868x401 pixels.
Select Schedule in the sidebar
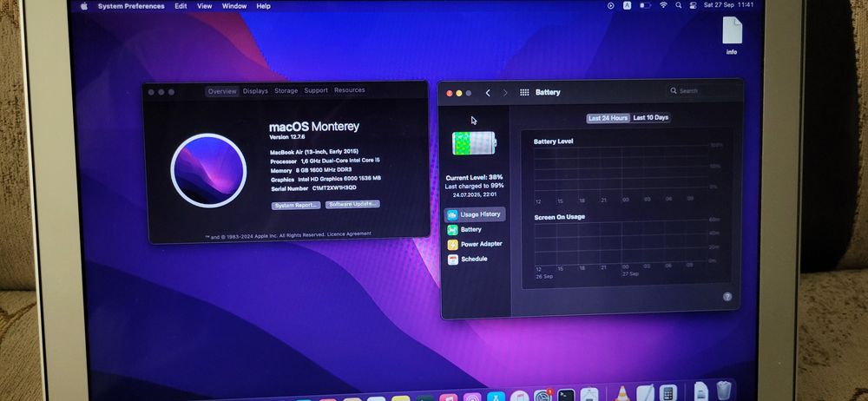[x=468, y=259]
